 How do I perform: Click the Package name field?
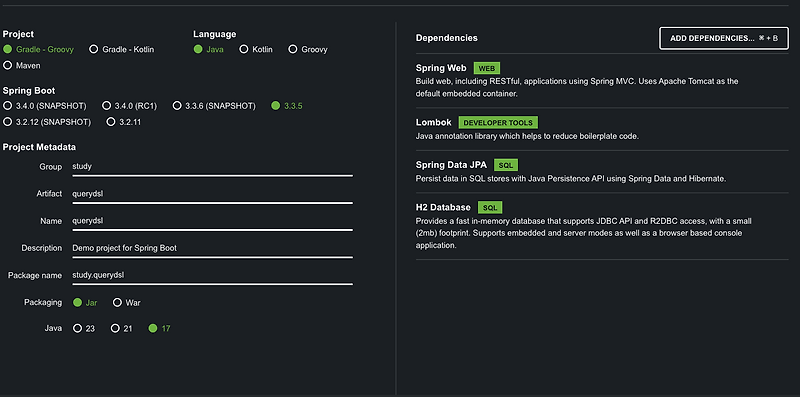pyautogui.click(x=212, y=275)
